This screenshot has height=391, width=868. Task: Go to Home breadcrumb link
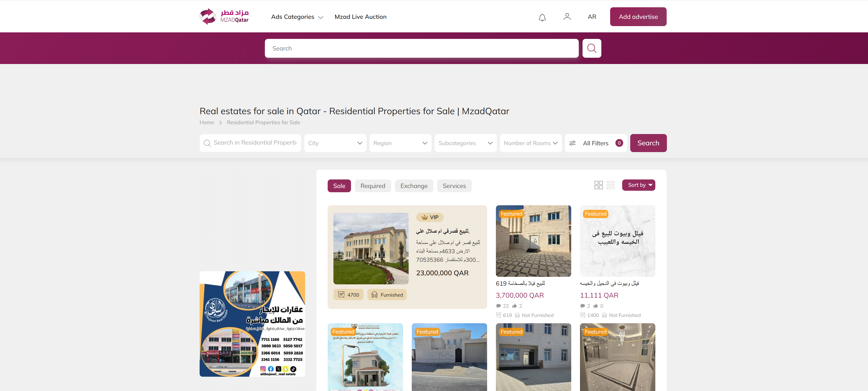pos(207,122)
